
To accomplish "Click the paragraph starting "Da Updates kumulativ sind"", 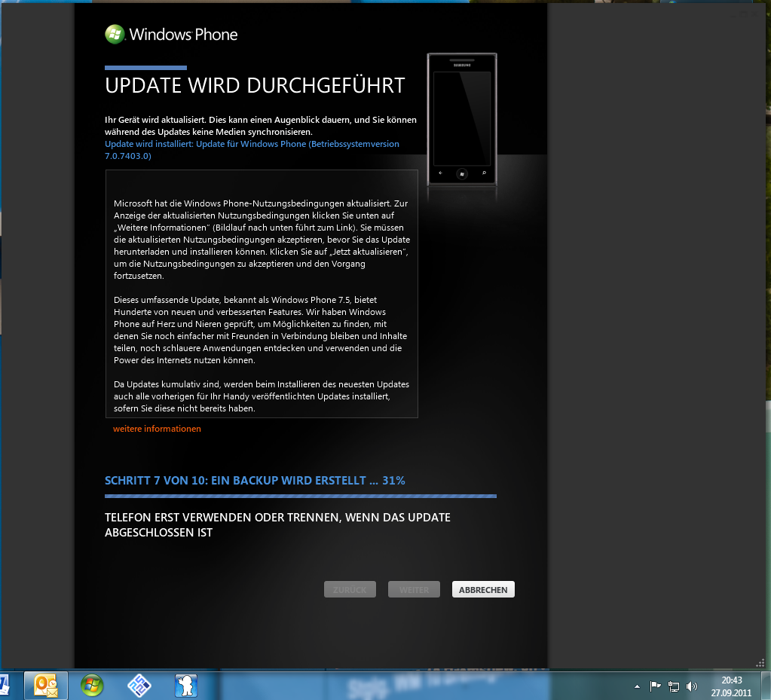I will 261,396.
